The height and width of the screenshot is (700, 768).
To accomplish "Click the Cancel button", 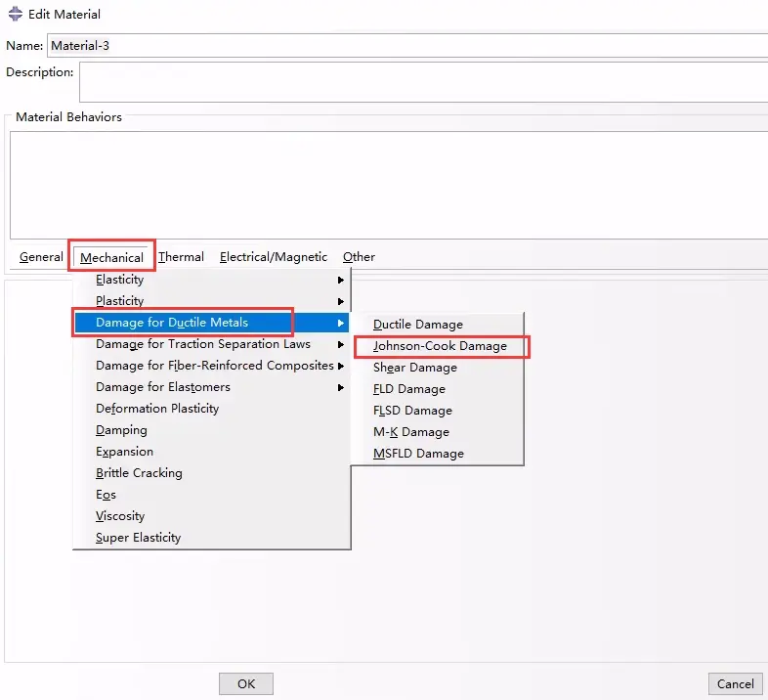I will (735, 683).
